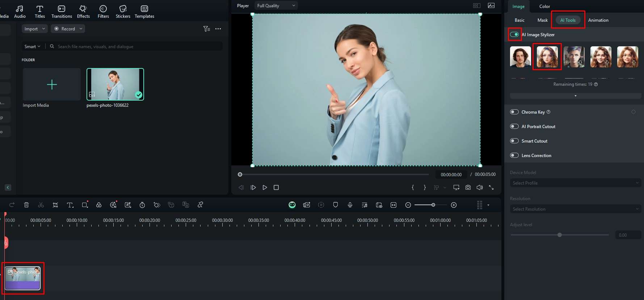This screenshot has height=300, width=644.
Task: Collapse the left sidebar with the arrow button
Action: (x=8, y=187)
